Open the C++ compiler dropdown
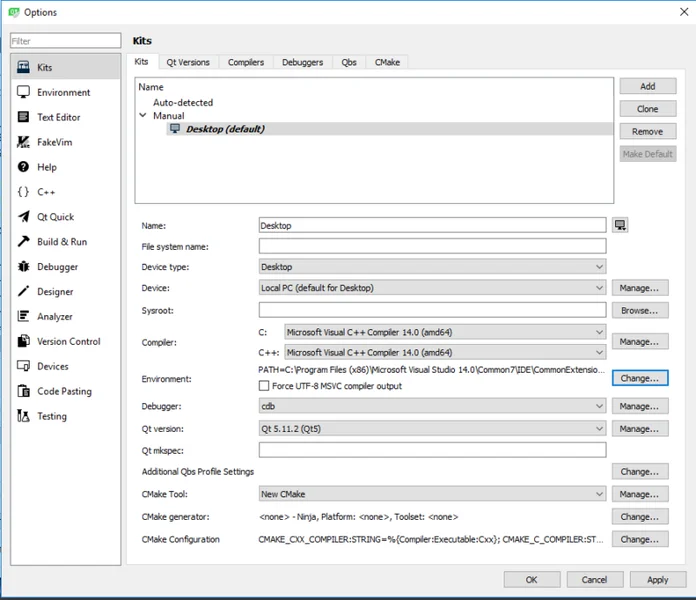This screenshot has width=696, height=600. pyautogui.click(x=445, y=352)
